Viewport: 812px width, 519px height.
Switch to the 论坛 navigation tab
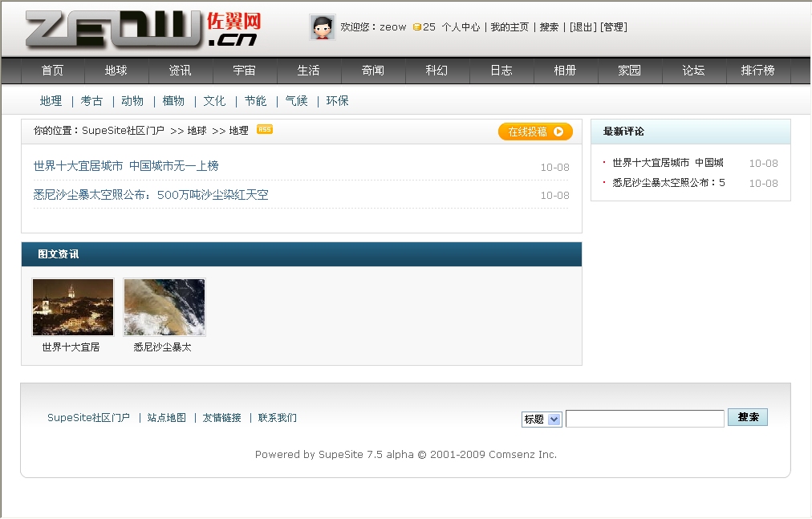[x=693, y=71]
